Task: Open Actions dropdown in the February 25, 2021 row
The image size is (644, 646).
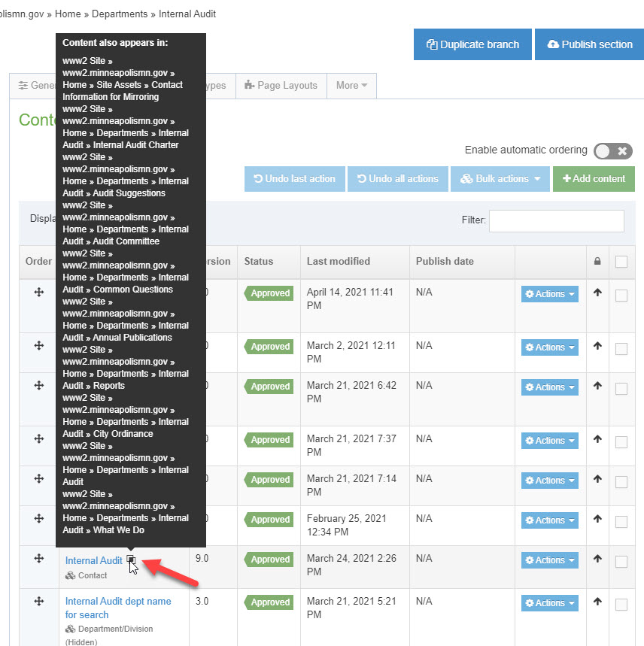Action: tap(550, 520)
